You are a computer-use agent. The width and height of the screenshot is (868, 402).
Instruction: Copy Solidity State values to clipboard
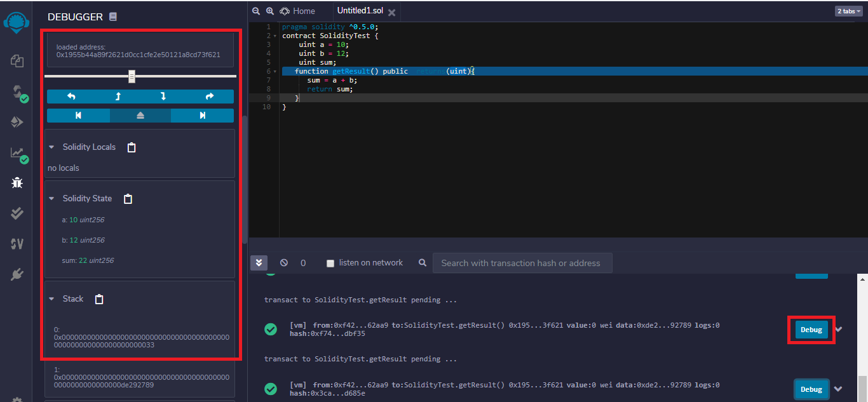128,199
